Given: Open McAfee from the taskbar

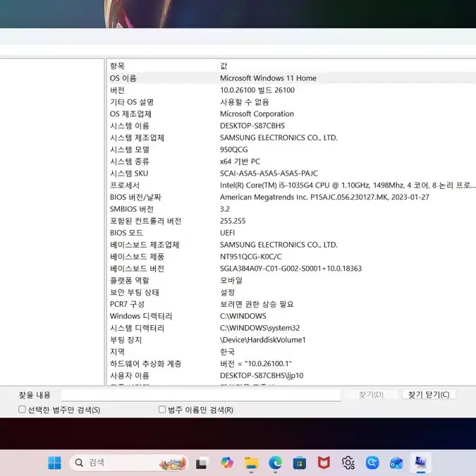Looking at the screenshot, I should 324,463.
